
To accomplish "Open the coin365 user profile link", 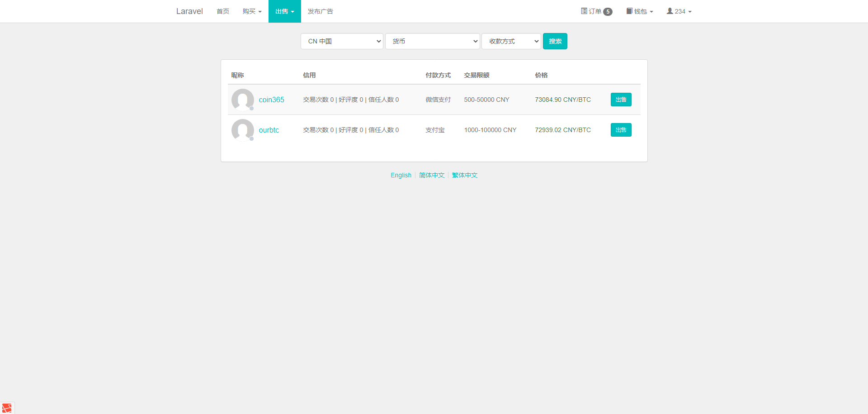I will pyautogui.click(x=271, y=100).
